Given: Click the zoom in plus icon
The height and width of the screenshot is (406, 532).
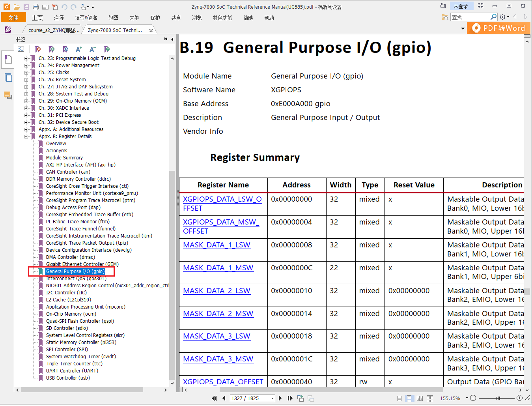Looking at the screenshot, I should 519,398.
